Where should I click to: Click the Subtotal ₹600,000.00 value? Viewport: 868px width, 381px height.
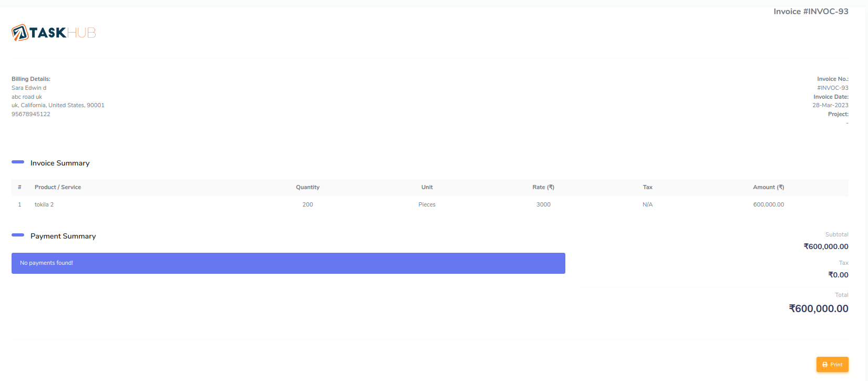coord(825,247)
